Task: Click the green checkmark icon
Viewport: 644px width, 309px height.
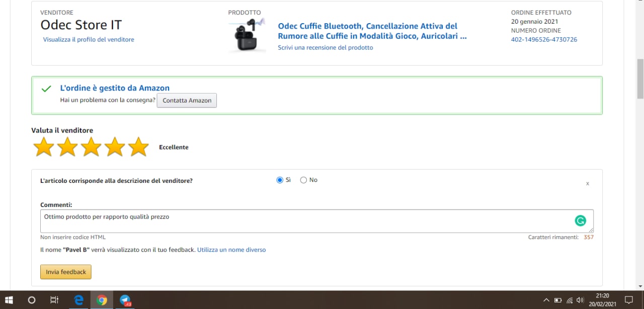Action: coord(46,88)
